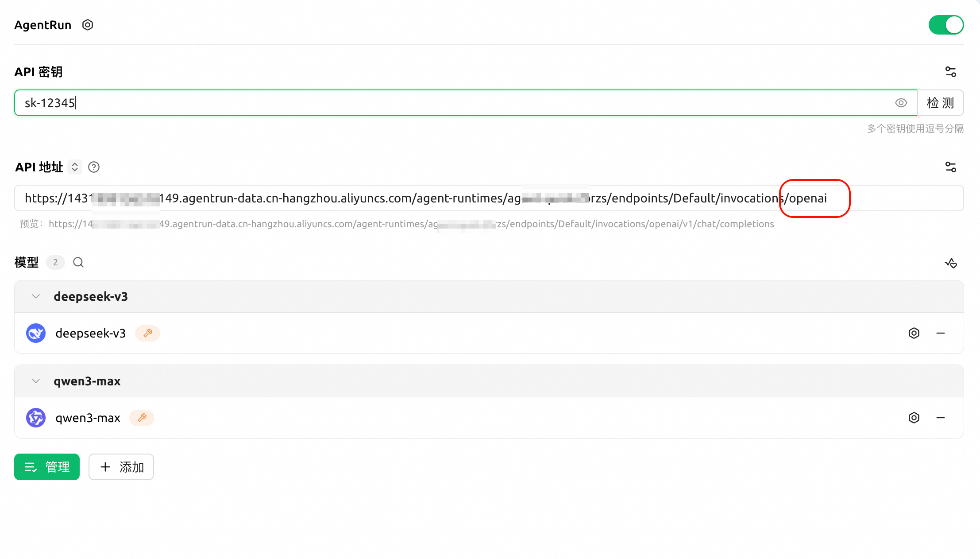
Task: Click the settings icon beside AgentRun title
Action: [x=88, y=25]
